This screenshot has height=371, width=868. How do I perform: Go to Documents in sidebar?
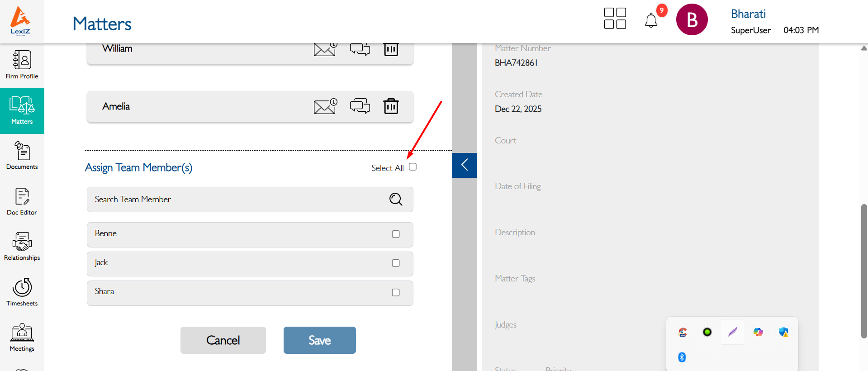22,156
